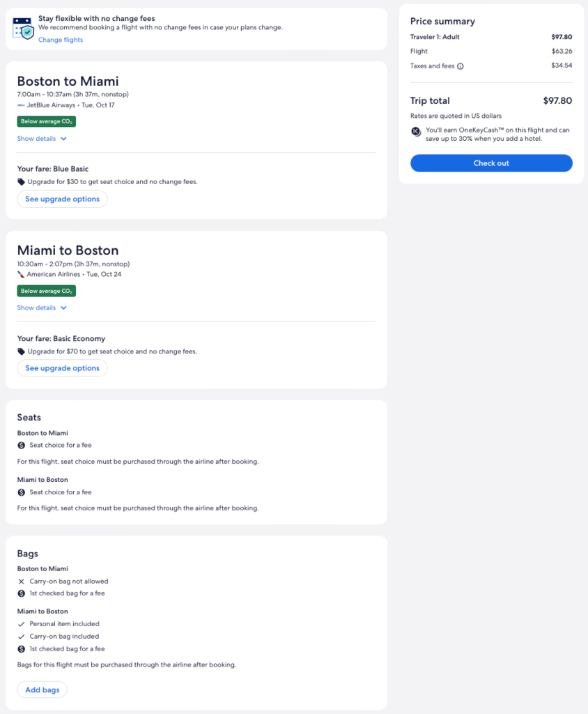Click the JetBlue Airways logo icon
This screenshot has width=588, height=714.
pos(21,105)
